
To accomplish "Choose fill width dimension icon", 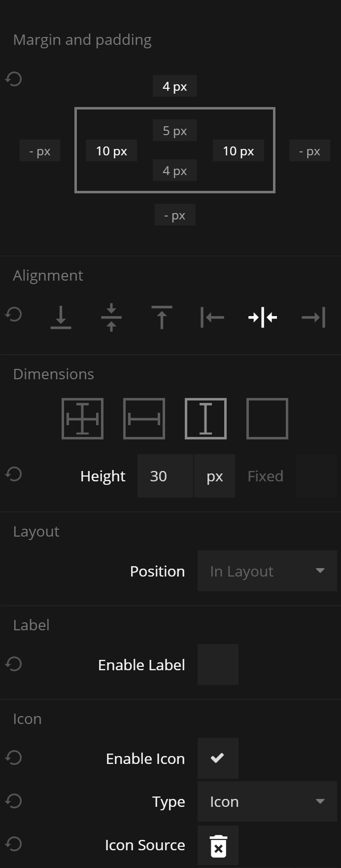I will pyautogui.click(x=144, y=419).
